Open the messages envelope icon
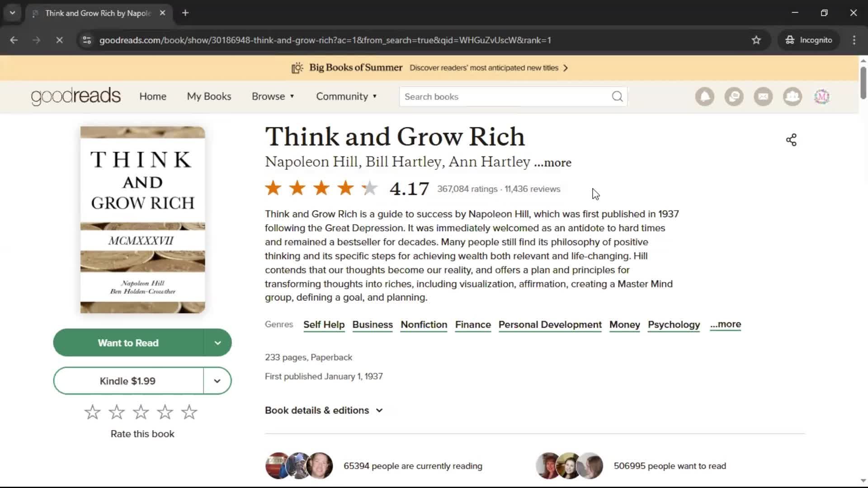This screenshot has height=488, width=868. click(x=763, y=97)
